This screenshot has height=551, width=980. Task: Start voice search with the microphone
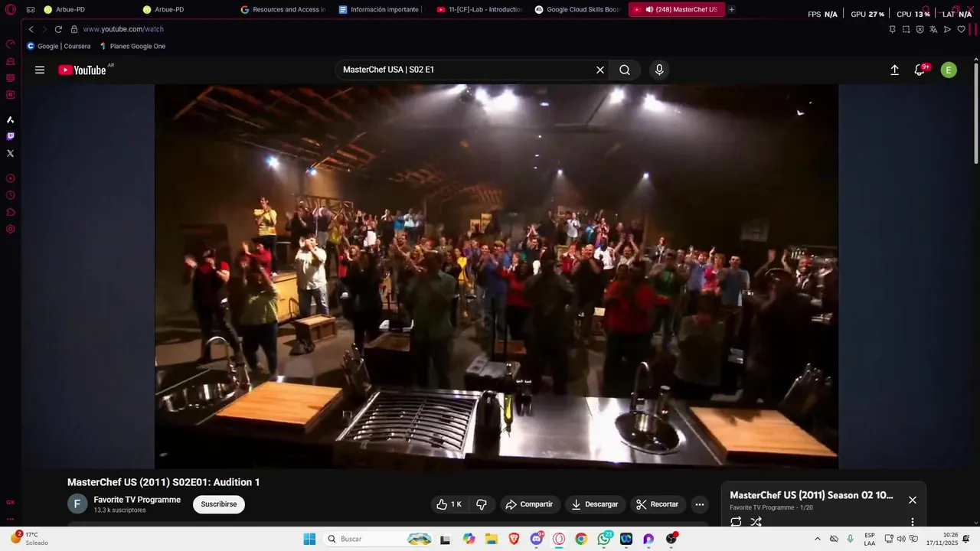(659, 70)
